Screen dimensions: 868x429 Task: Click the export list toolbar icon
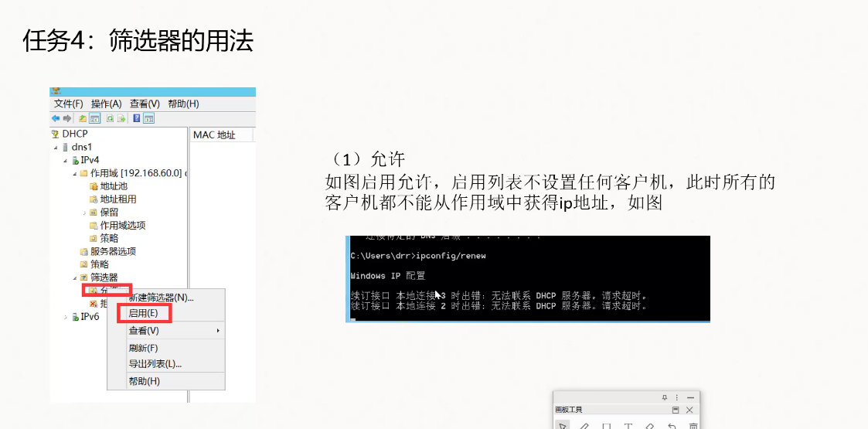click(x=121, y=118)
